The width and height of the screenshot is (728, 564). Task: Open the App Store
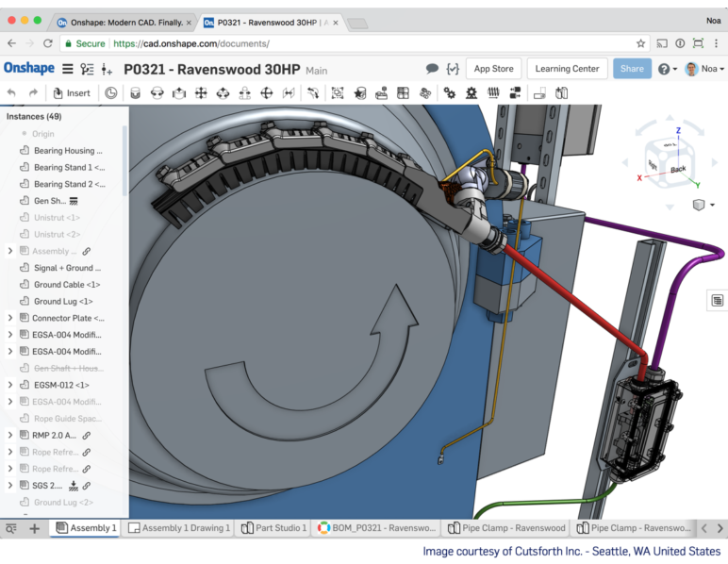coord(493,69)
